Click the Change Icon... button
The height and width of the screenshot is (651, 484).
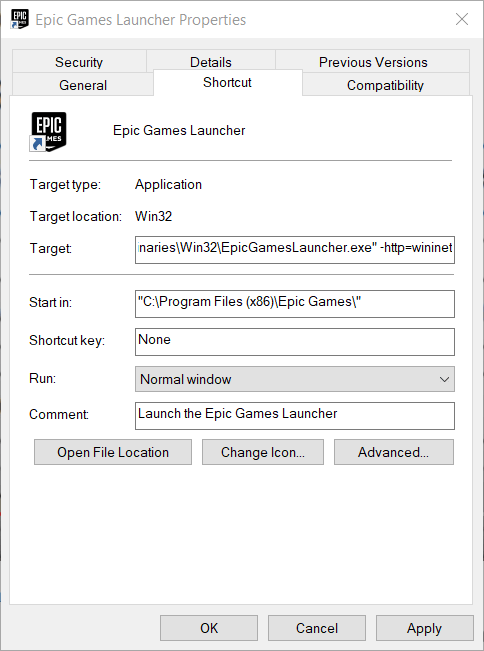coord(263,452)
